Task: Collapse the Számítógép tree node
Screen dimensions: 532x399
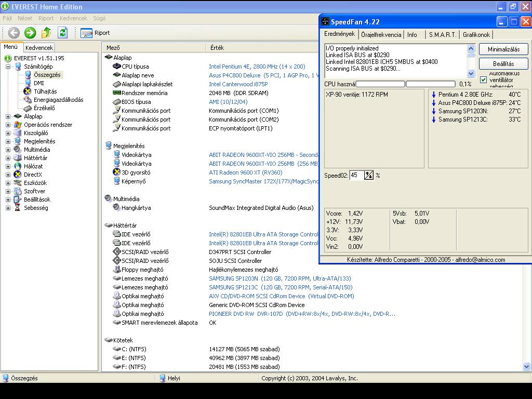Action: (8, 66)
